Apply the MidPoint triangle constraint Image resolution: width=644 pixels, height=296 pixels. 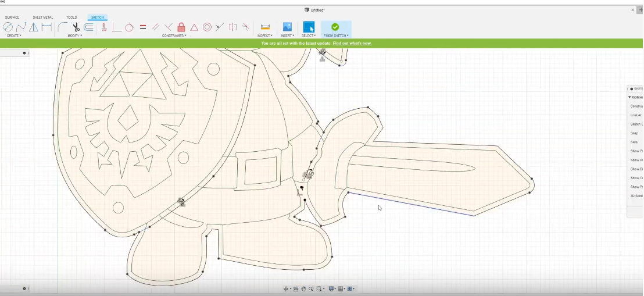(194, 27)
